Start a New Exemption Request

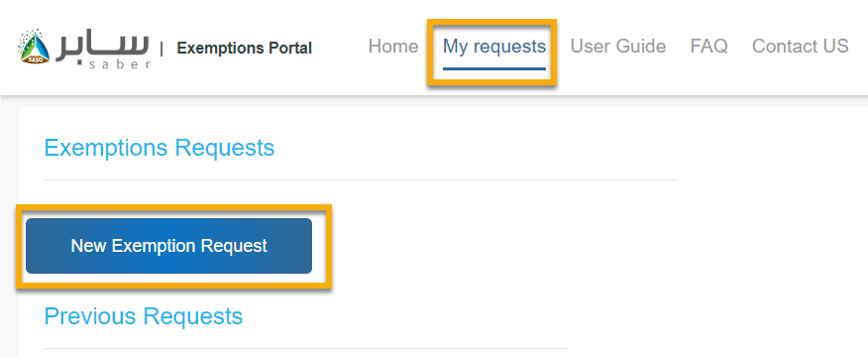(x=168, y=246)
